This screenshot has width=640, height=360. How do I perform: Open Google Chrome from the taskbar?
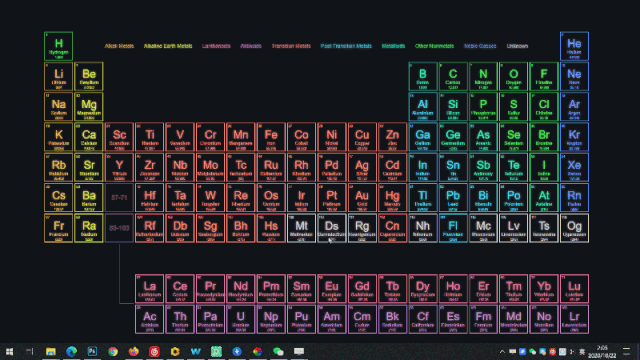pyautogui.click(x=113, y=351)
